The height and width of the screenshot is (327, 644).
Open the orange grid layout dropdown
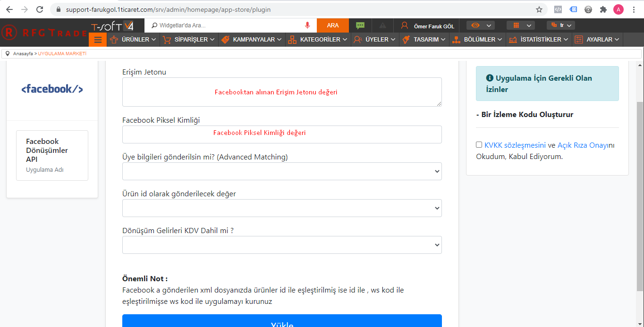pos(520,25)
